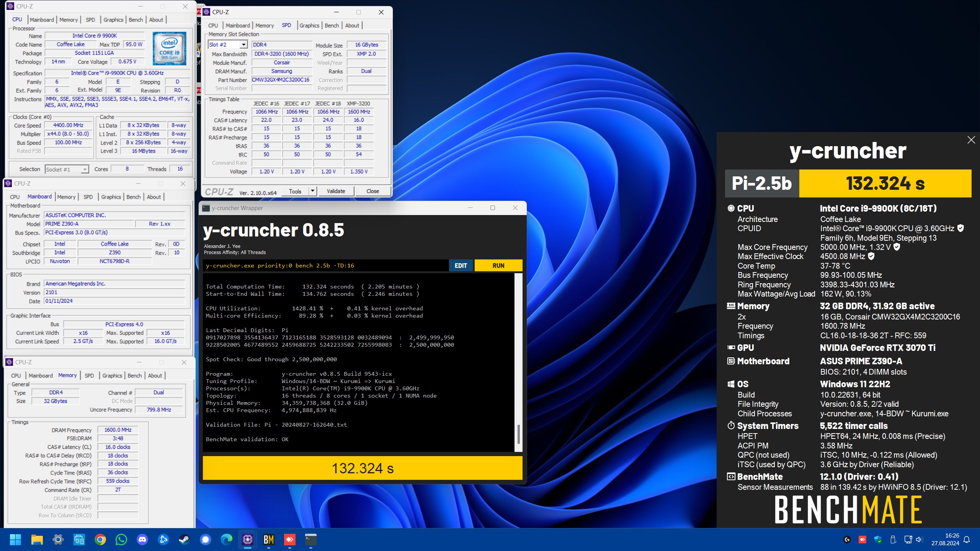The image size is (980, 551).
Task: Switch to the terminal taskbar icon
Action: coord(311,540)
